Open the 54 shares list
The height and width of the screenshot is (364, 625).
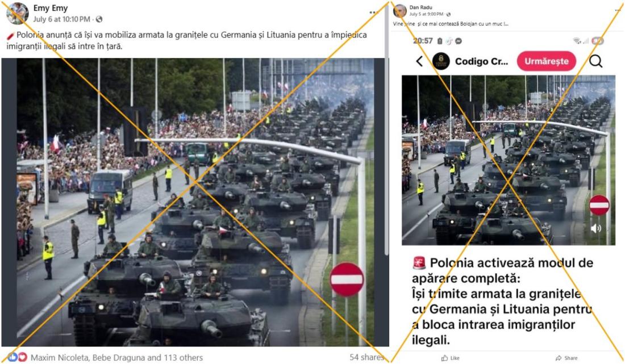tap(366, 357)
